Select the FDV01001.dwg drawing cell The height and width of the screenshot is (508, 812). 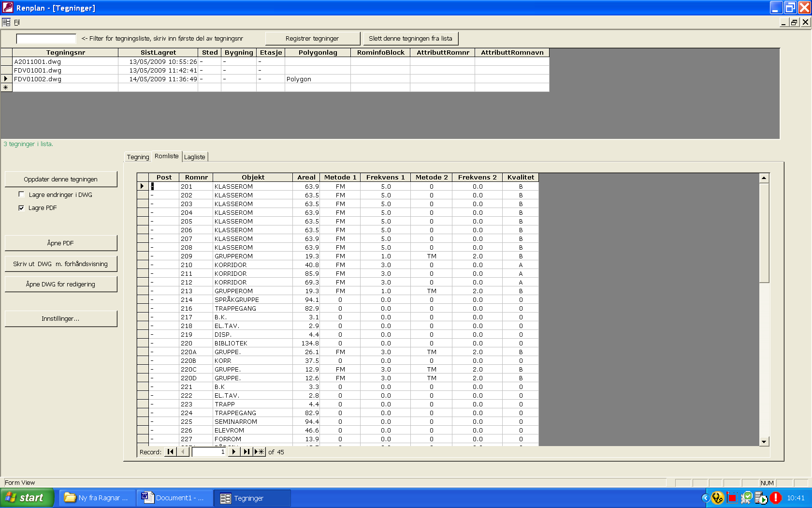point(65,70)
